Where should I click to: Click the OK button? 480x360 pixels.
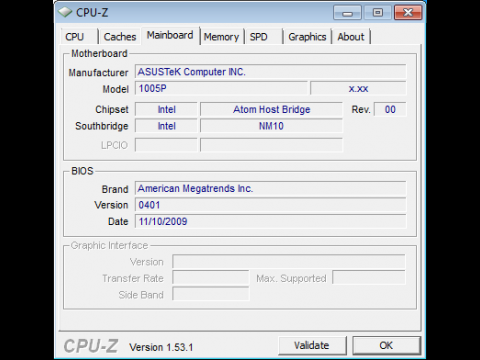386,345
